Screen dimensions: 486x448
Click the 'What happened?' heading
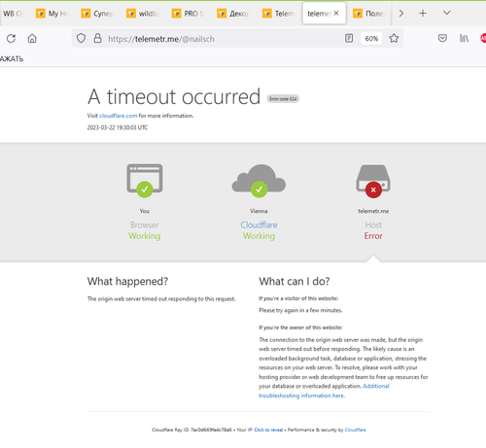coord(127,281)
